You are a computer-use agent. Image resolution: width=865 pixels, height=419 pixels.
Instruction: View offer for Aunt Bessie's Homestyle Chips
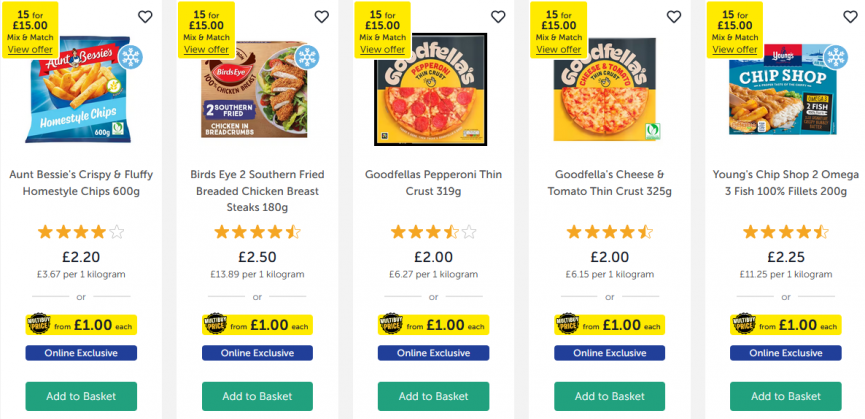(x=30, y=50)
